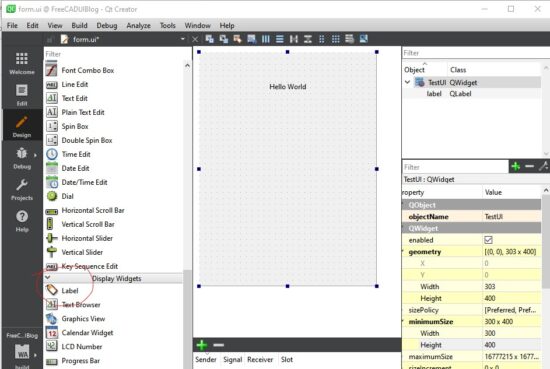Viewport: 550px width, 369px height.
Task: Click the Signal column header
Action: 233,360
